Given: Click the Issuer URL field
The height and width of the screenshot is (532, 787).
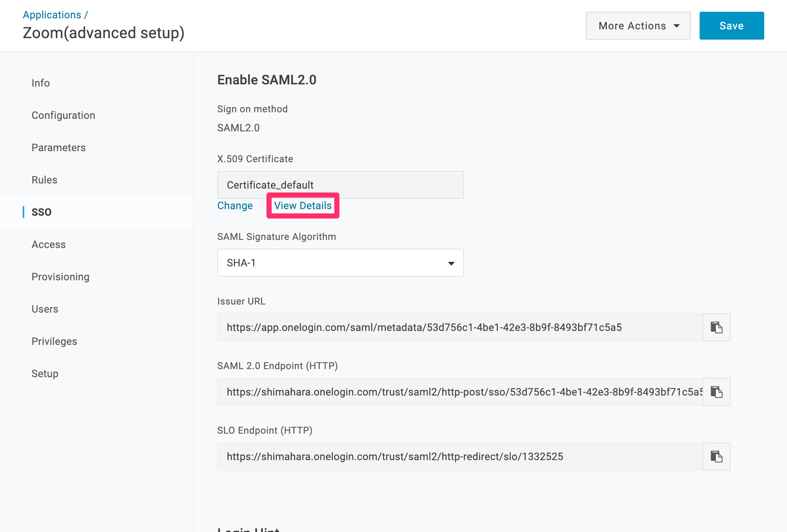Looking at the screenshot, I should pos(460,327).
